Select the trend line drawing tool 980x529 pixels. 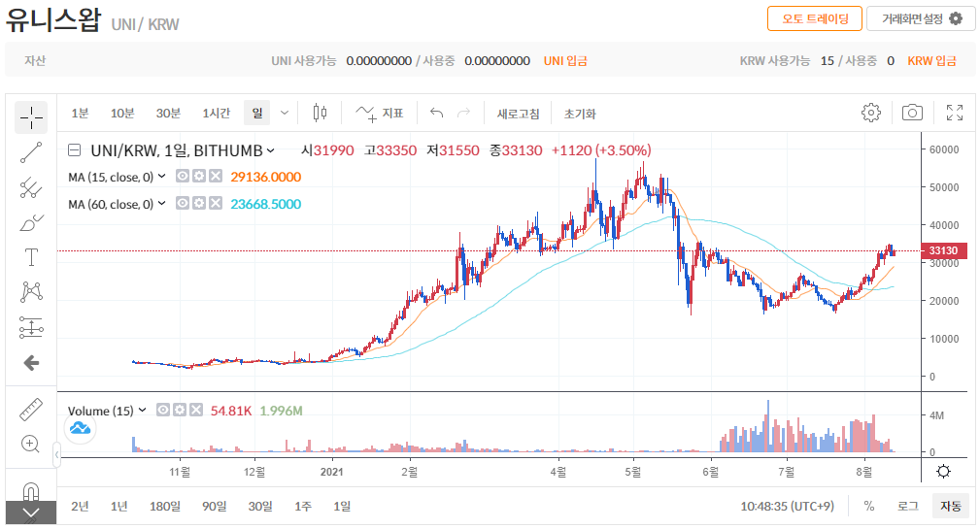31,152
